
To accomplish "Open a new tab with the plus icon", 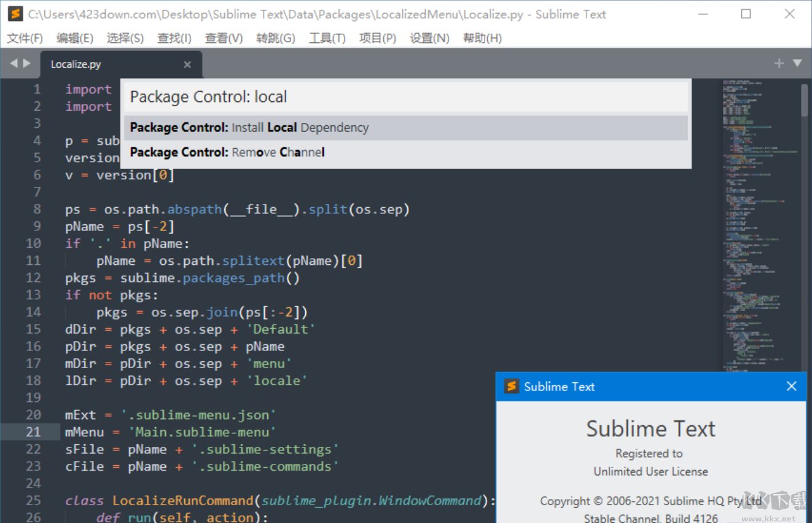I will (778, 63).
